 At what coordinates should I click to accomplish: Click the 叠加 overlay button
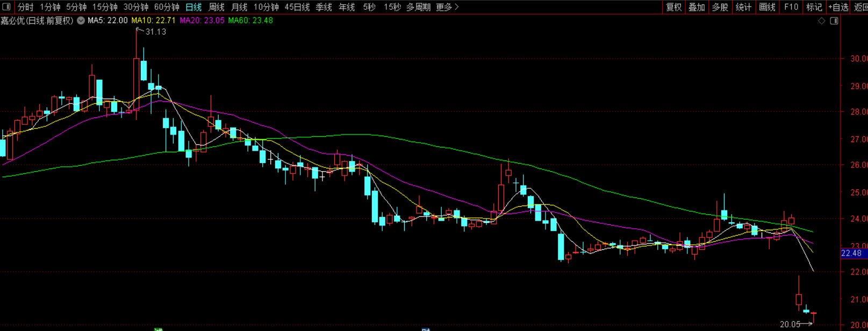697,7
